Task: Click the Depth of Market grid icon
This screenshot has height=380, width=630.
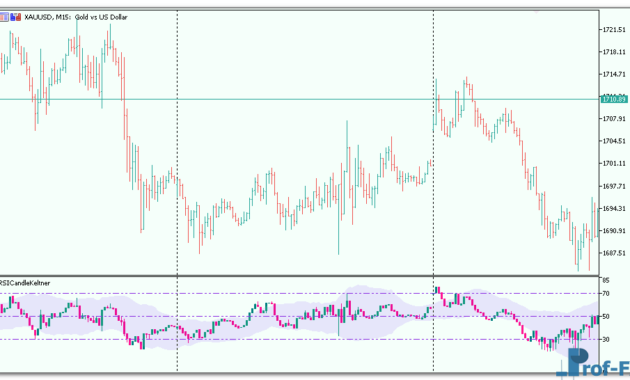Action: pyautogui.click(x=4, y=17)
